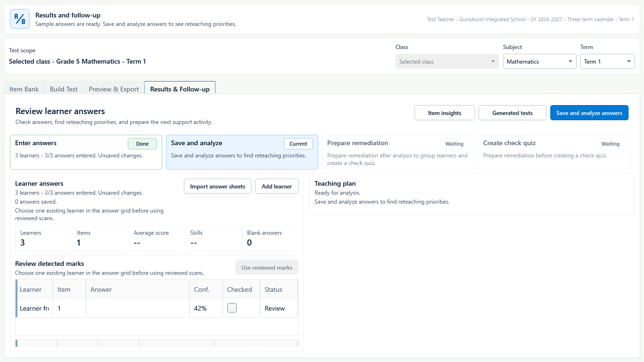Click the Checked column header

[x=241, y=289]
